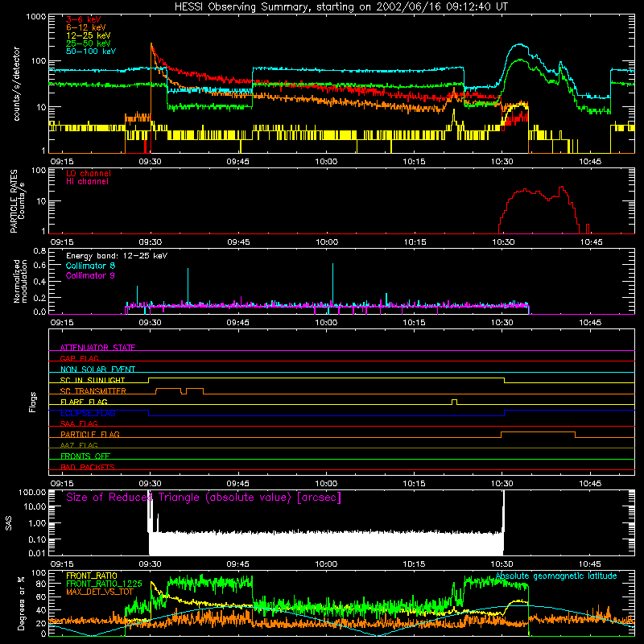Click the 'Size of Reduced Triangle' panel title
The height and width of the screenshot is (644, 644).
tap(204, 497)
